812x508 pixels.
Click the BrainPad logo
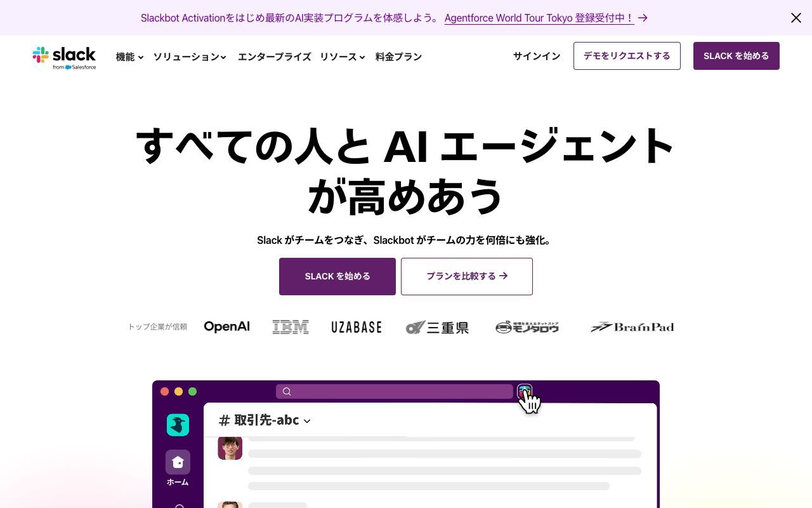coord(632,327)
